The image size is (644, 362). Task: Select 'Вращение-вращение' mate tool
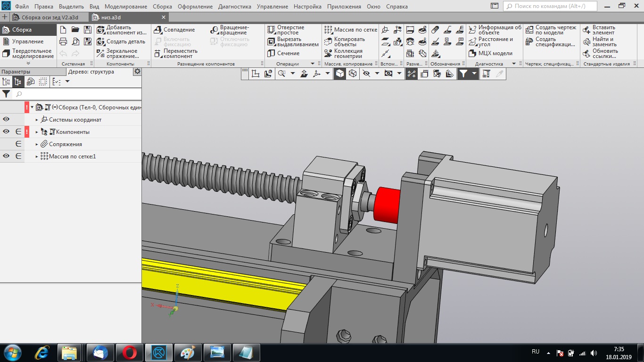pyautogui.click(x=229, y=30)
